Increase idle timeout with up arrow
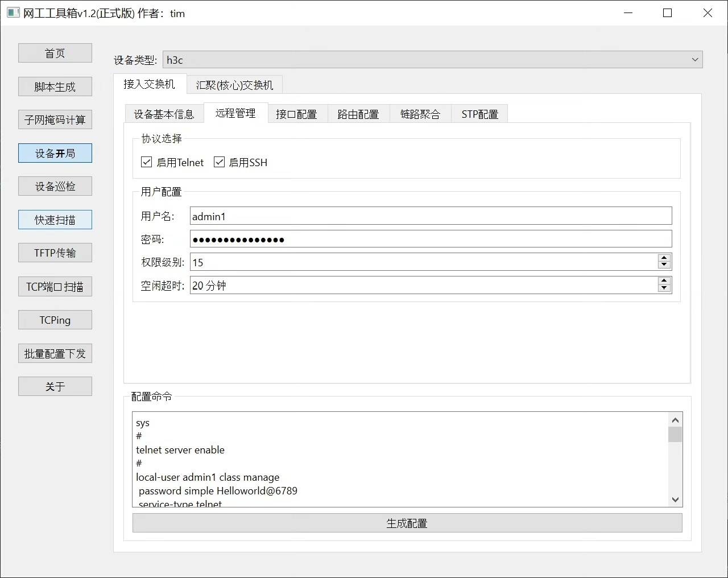728x578 pixels. [x=664, y=281]
